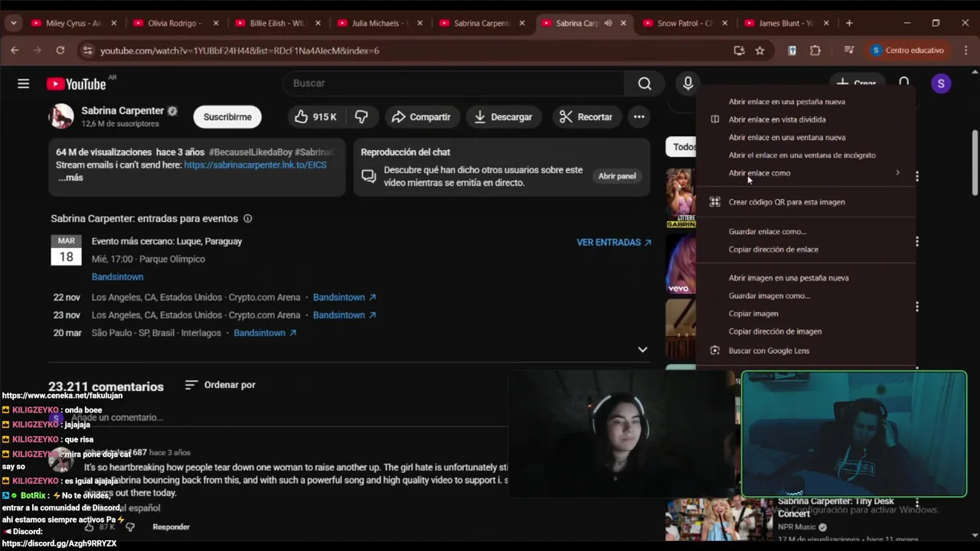The width and height of the screenshot is (980, 551).
Task: Open Sabrina Carpenter channel avatar
Action: tap(61, 116)
